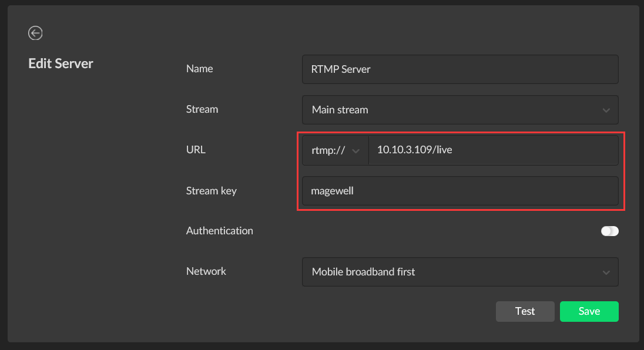This screenshot has height=350, width=644.
Task: Click the chevron arrow in the Stream box
Action: 606,110
